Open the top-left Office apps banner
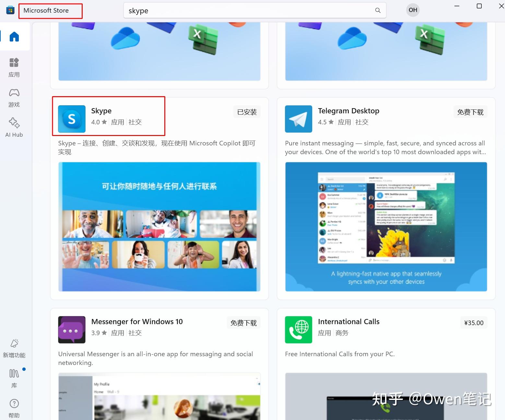Image resolution: width=505 pixels, height=420 pixels. 159,51
